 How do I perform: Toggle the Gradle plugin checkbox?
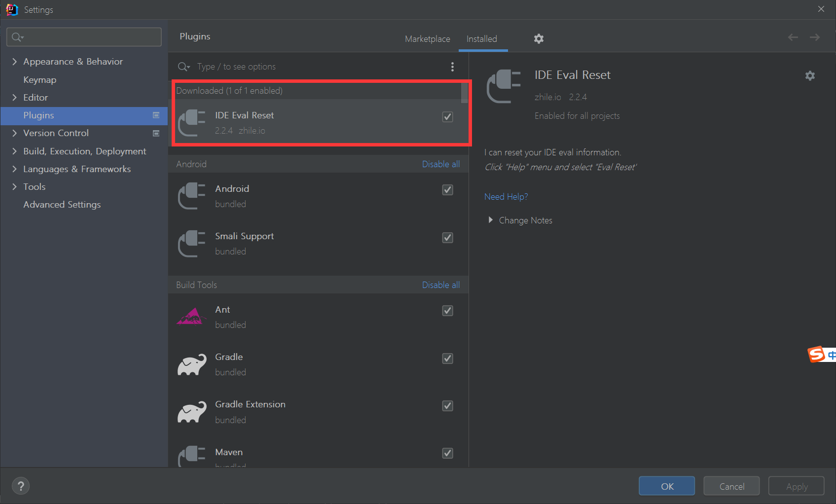click(448, 359)
